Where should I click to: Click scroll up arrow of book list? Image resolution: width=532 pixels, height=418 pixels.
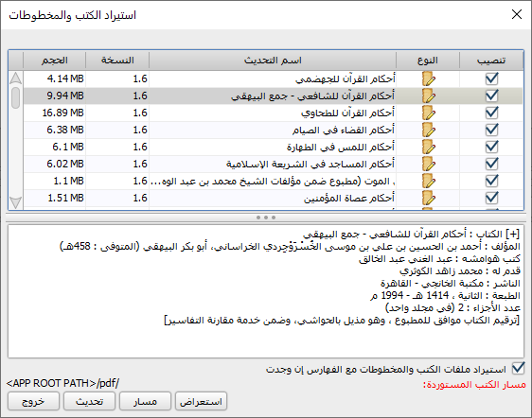click(15, 78)
